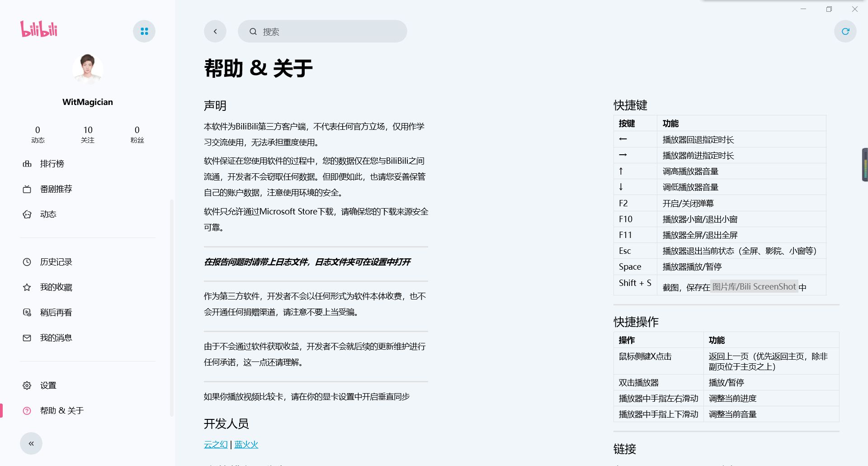Click the 开发人员 heading
This screenshot has height=466, width=868.
click(226, 424)
